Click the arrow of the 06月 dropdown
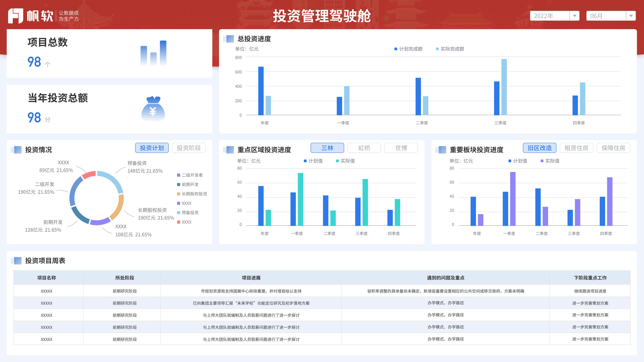 [x=631, y=16]
